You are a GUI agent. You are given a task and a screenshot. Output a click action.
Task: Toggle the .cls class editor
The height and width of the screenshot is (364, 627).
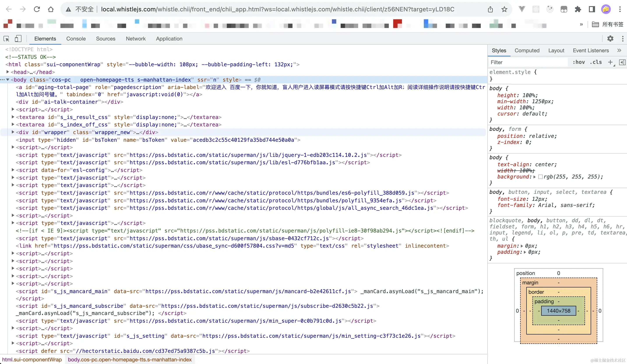(596, 62)
